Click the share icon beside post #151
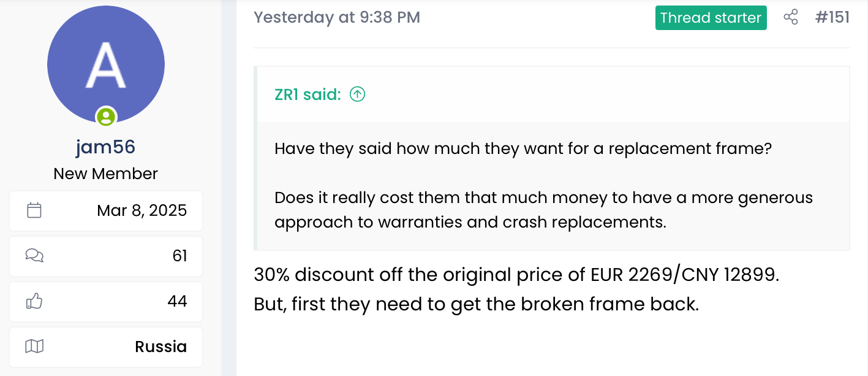Screen dimensions: 868x376 click(x=791, y=17)
